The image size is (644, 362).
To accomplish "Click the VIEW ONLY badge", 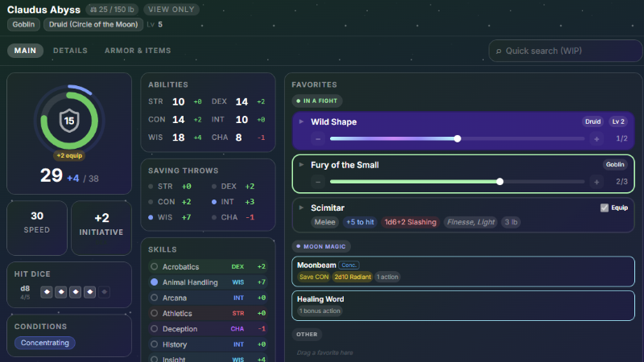I will coord(171,10).
